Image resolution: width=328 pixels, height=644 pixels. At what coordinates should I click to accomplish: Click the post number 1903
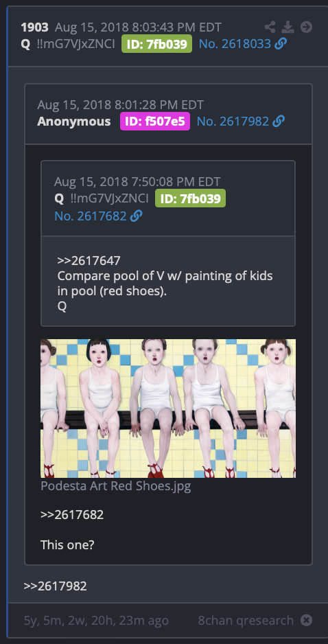click(x=35, y=27)
